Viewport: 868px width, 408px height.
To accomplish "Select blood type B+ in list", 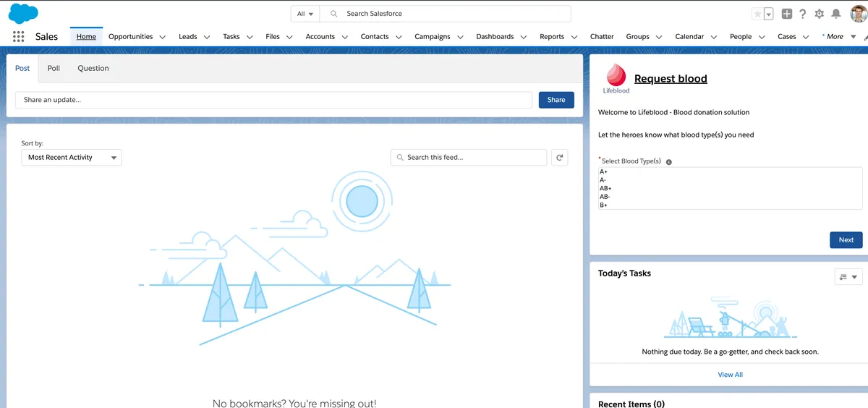I will click(730, 205).
